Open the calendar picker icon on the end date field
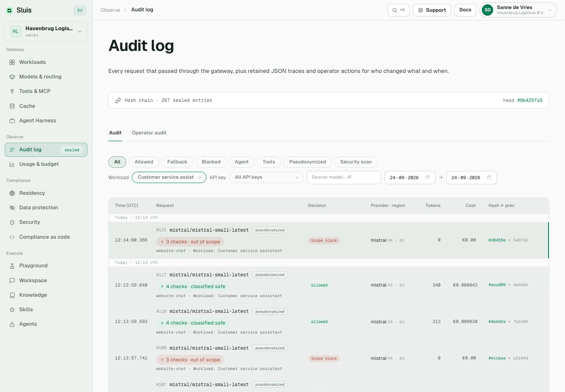 coord(489,178)
